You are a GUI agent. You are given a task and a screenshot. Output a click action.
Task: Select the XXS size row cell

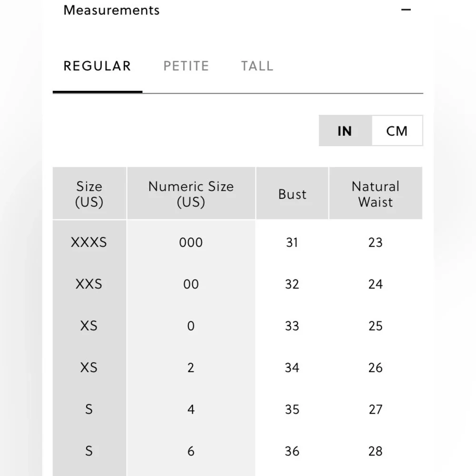[x=89, y=284]
